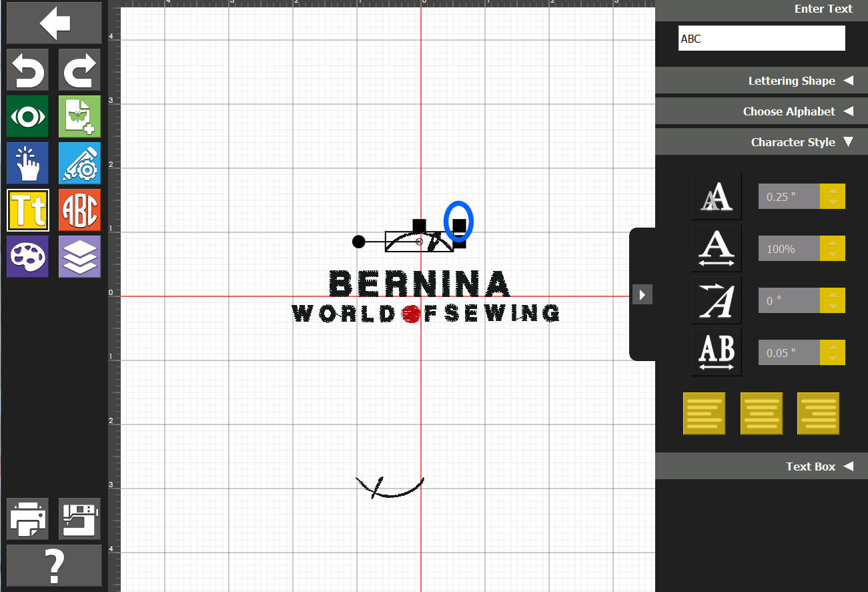The image size is (868, 592).
Task: Click the letter slant italic icon
Action: click(716, 300)
